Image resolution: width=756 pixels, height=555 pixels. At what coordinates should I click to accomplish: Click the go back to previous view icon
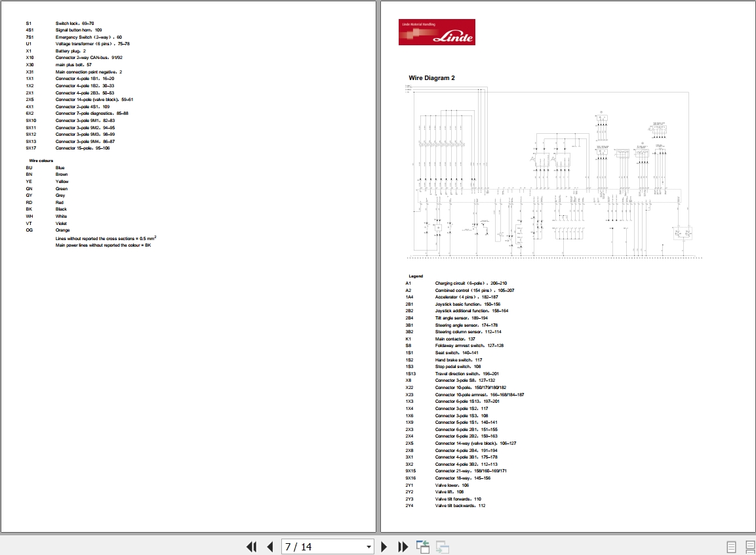(x=423, y=547)
